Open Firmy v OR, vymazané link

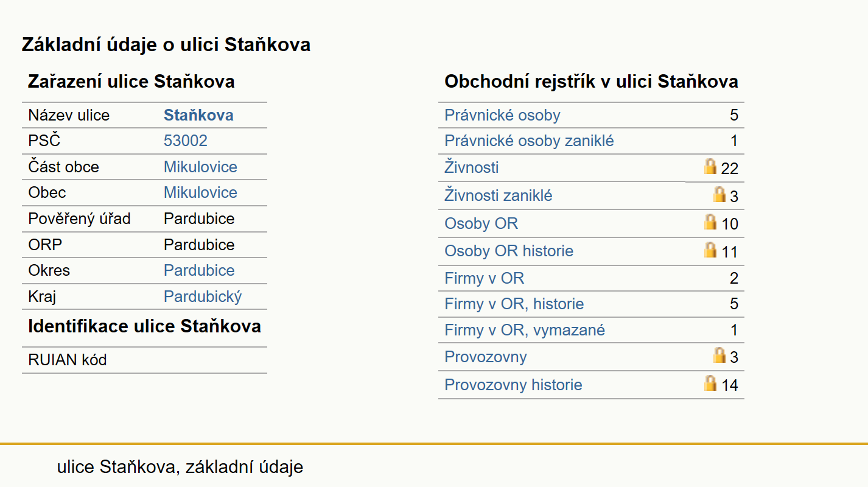(x=525, y=330)
